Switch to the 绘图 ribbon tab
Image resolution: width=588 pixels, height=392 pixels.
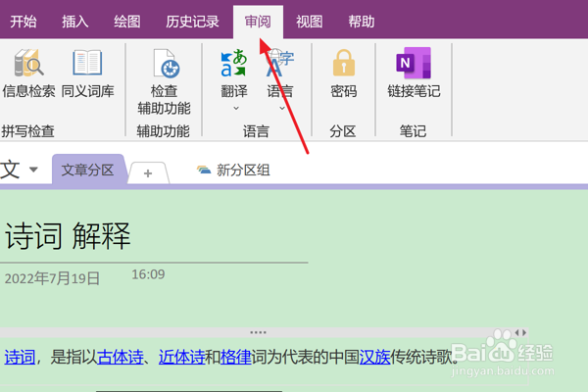(127, 22)
